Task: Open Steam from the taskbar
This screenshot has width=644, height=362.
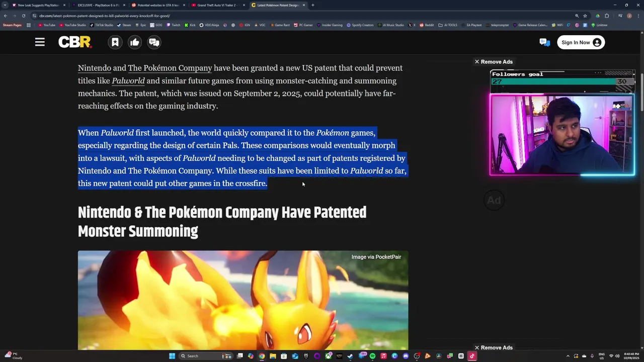Action: tap(350, 356)
